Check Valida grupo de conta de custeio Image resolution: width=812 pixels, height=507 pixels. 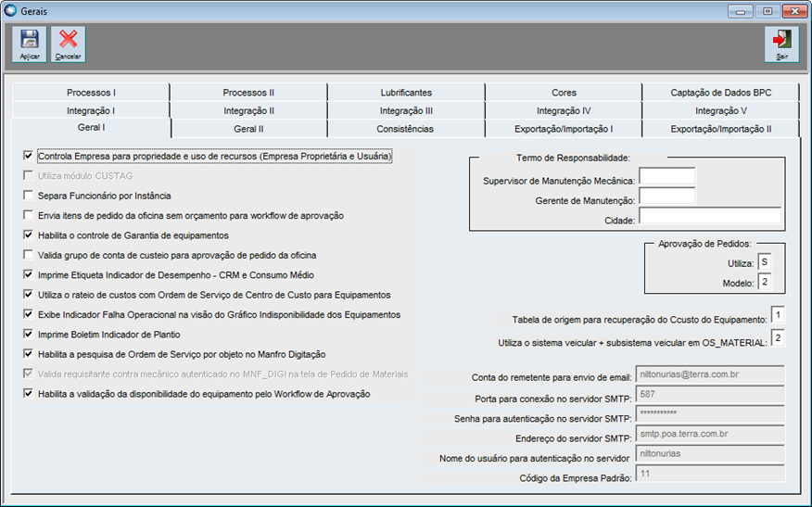click(x=28, y=255)
